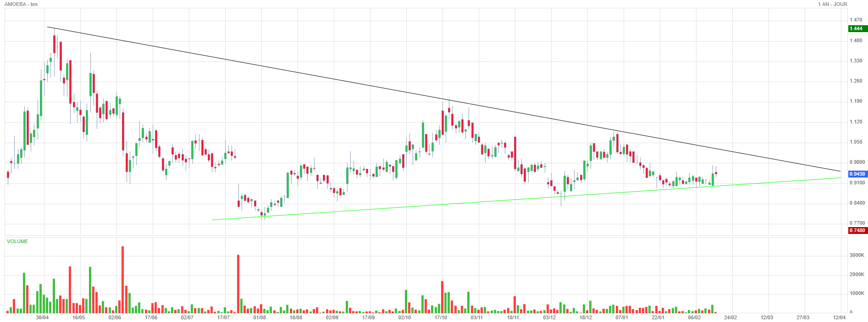
Task: Click the 1.330 price axis label
Action: pos(856,61)
